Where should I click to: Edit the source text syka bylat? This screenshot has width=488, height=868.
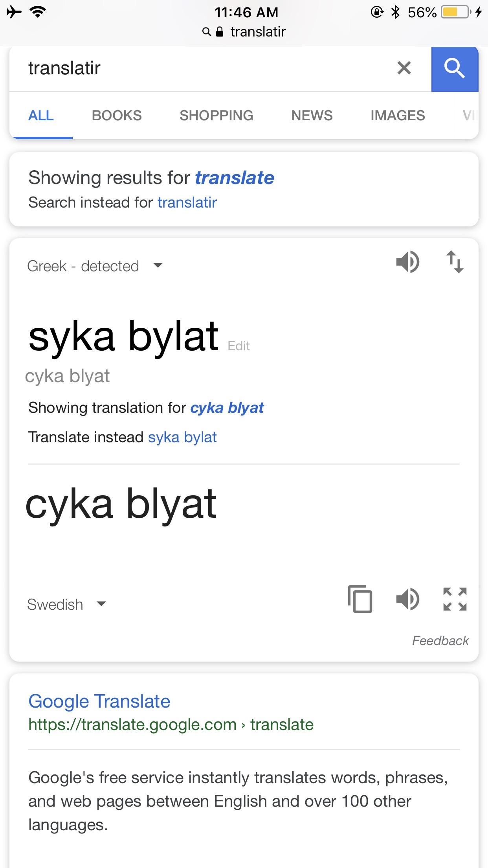click(x=238, y=346)
